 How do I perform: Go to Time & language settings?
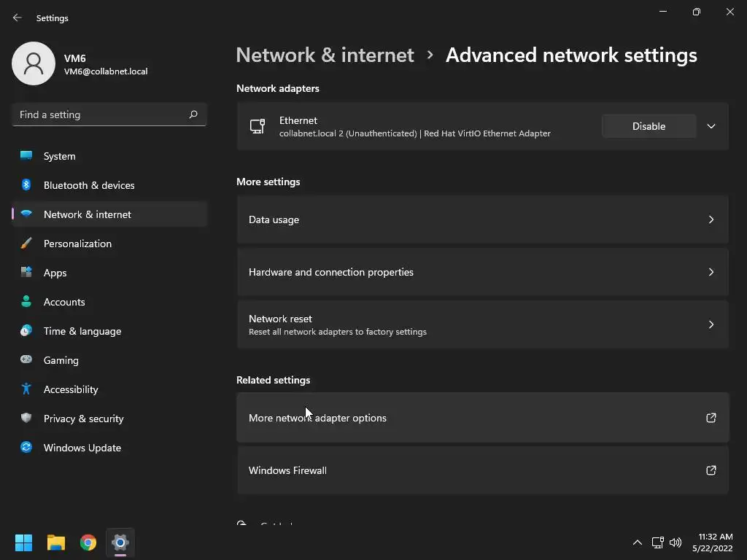82,331
